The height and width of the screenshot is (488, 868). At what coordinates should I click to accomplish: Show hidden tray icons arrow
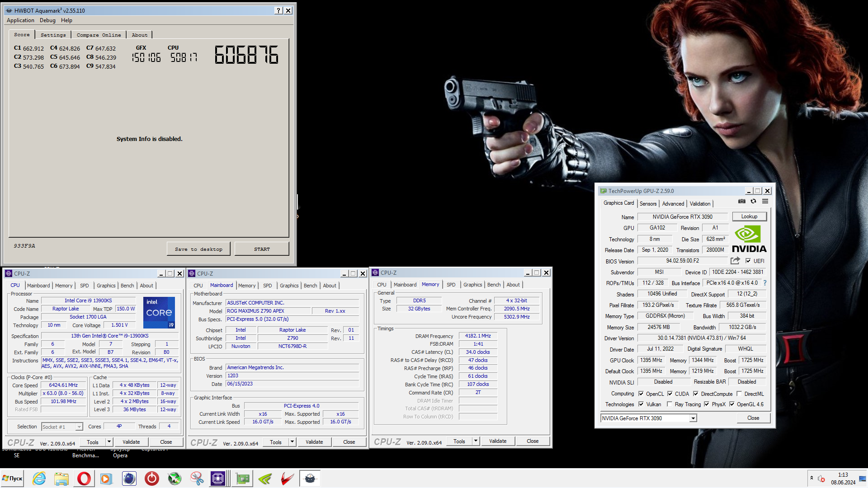pyautogui.click(x=811, y=479)
